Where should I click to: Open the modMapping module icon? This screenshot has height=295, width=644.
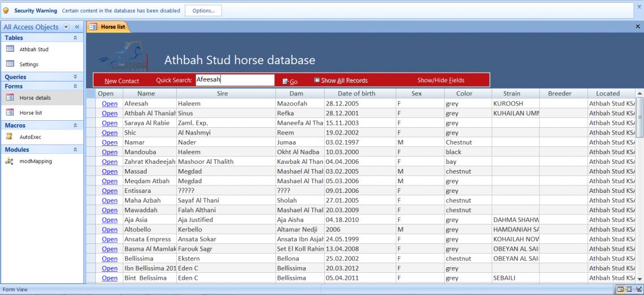[9, 161]
